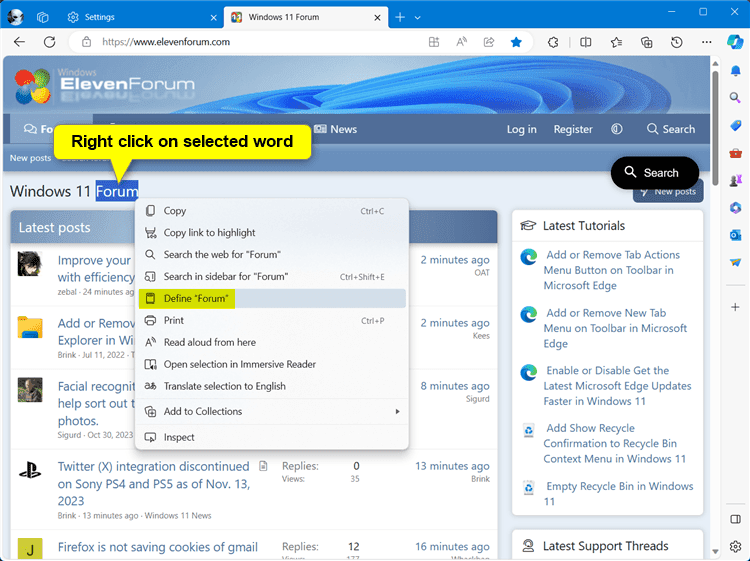The image size is (750, 561).
Task: Open sidebar notifications bell
Action: (x=736, y=71)
